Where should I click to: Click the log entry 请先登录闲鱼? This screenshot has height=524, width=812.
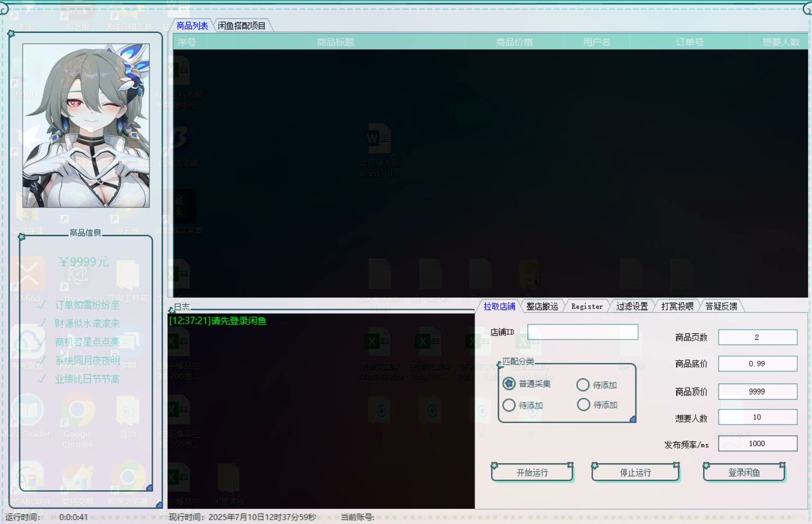[218, 321]
